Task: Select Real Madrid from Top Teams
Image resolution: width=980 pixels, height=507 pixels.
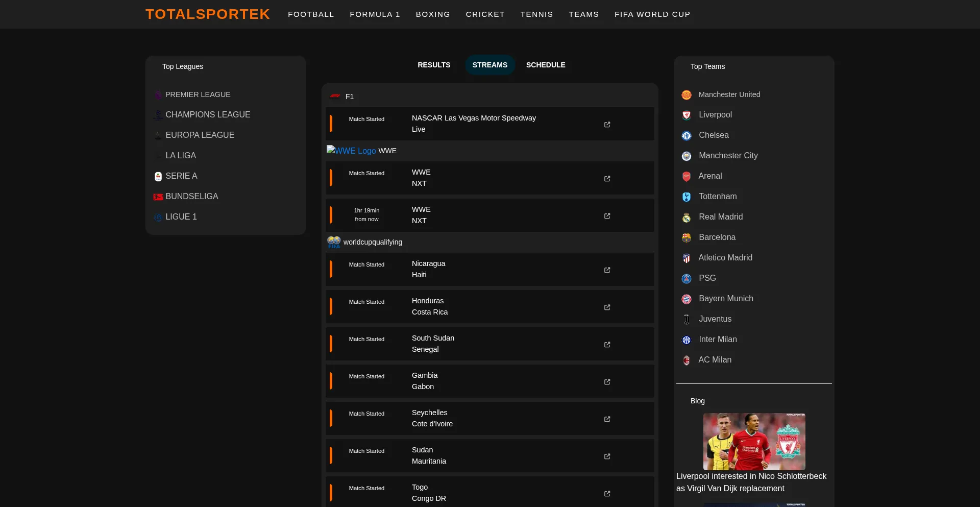Action: [720, 217]
